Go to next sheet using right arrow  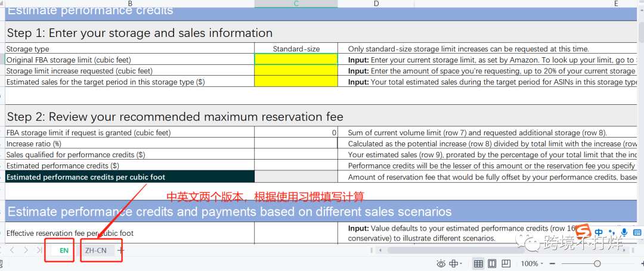coord(26,251)
